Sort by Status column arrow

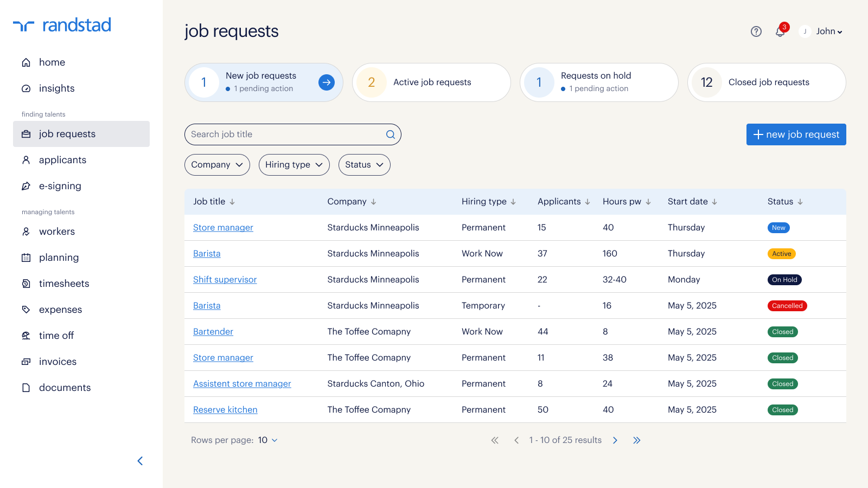800,202
